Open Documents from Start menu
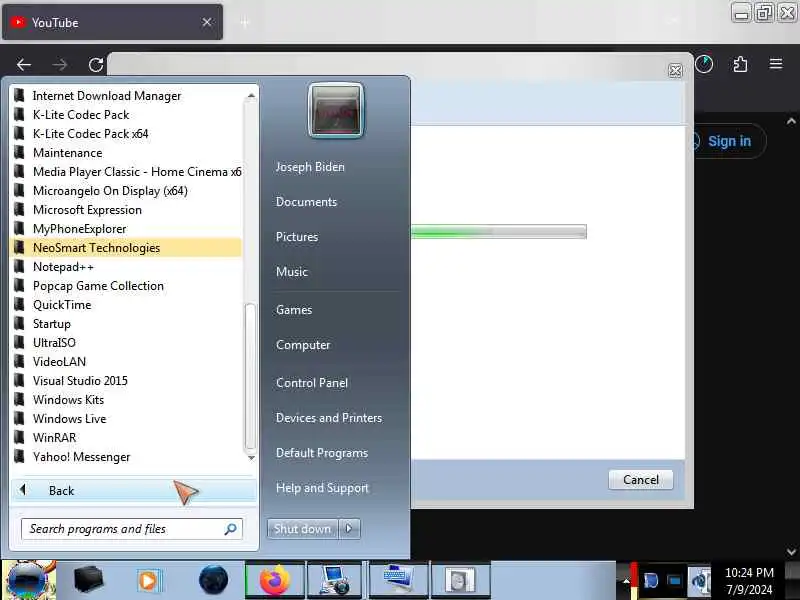 pyautogui.click(x=307, y=202)
